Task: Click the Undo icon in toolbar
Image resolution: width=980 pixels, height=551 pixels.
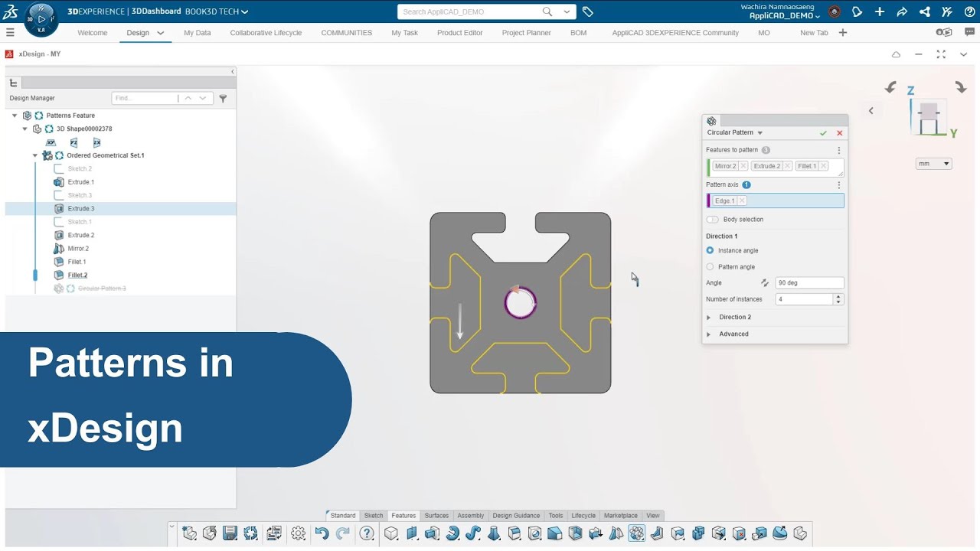Action: tap(322, 533)
